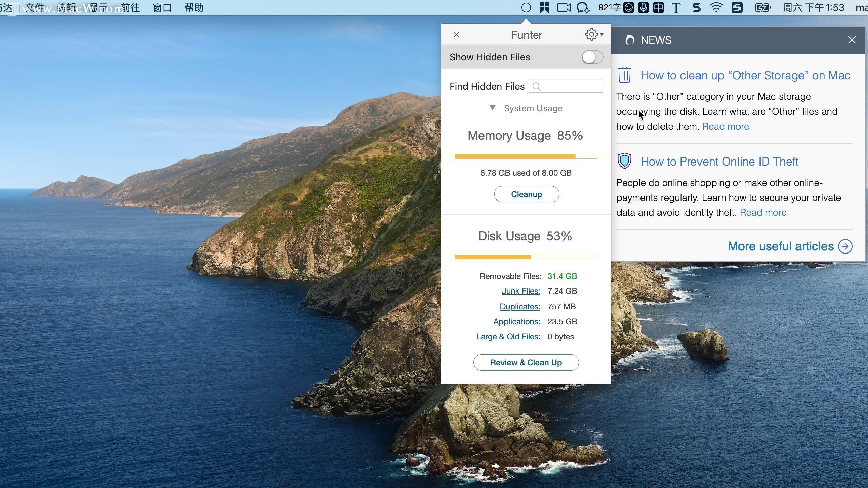Click the chat bubble icon in menu bar

[x=583, y=7]
